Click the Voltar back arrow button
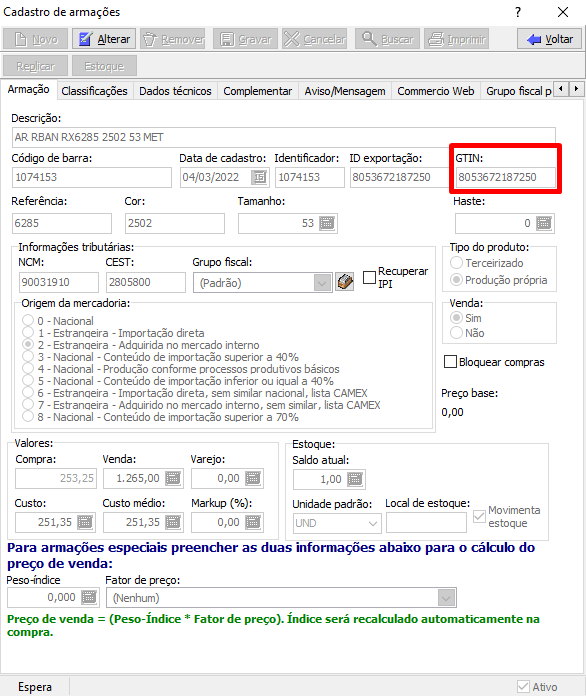This screenshot has width=586, height=696. pos(550,39)
